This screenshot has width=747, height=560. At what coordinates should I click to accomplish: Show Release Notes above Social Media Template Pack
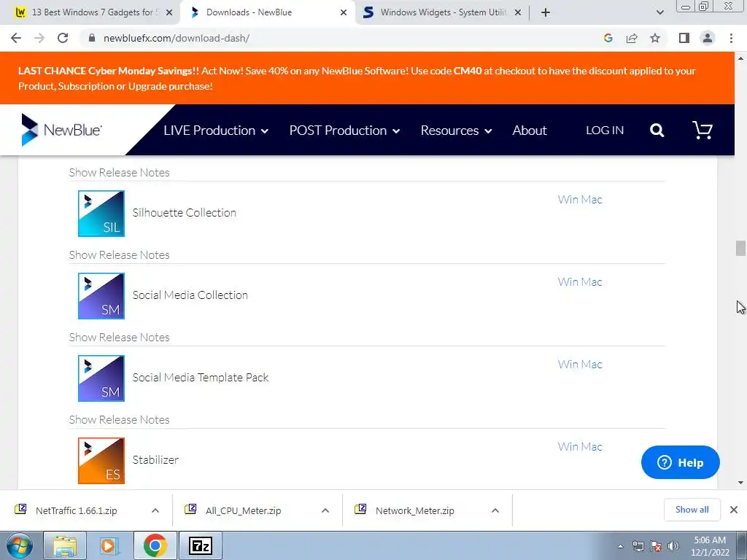coord(119,337)
